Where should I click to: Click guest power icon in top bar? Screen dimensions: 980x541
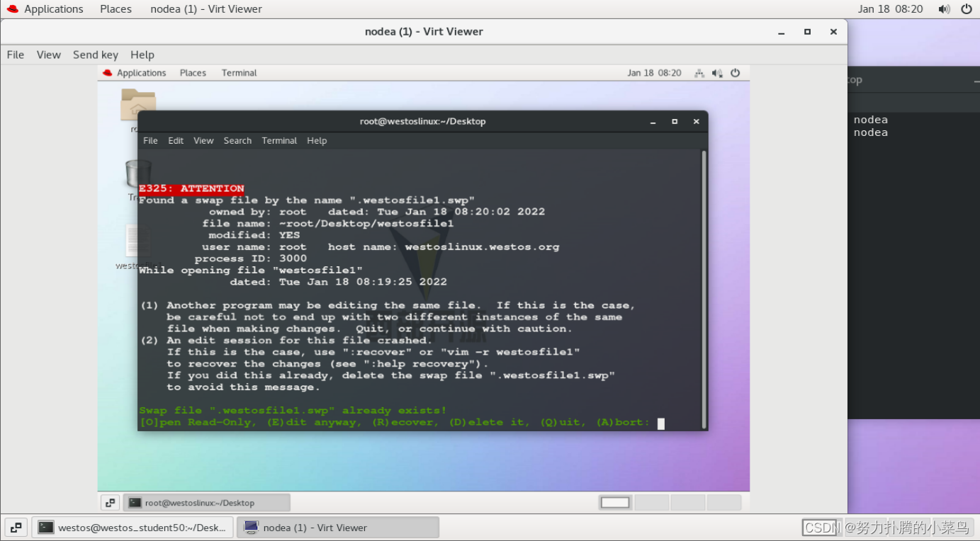736,73
